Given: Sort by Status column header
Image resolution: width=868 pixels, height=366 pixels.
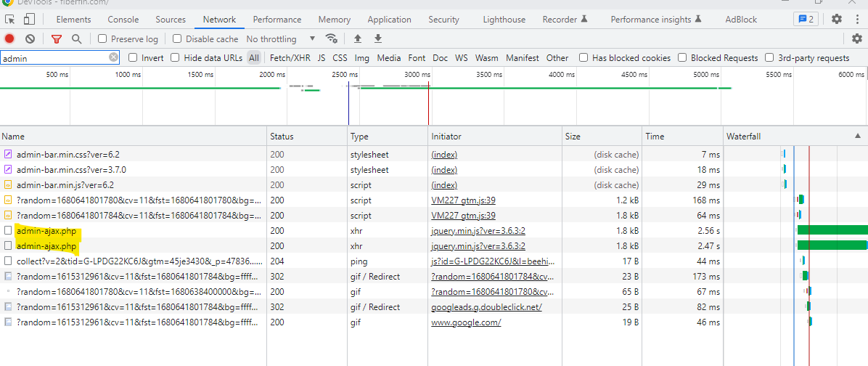Looking at the screenshot, I should pyautogui.click(x=307, y=137).
